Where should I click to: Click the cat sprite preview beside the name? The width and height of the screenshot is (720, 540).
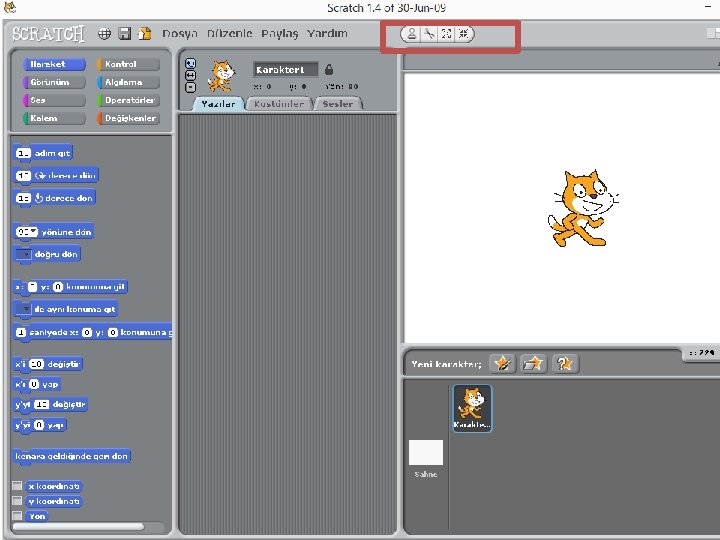(x=221, y=76)
